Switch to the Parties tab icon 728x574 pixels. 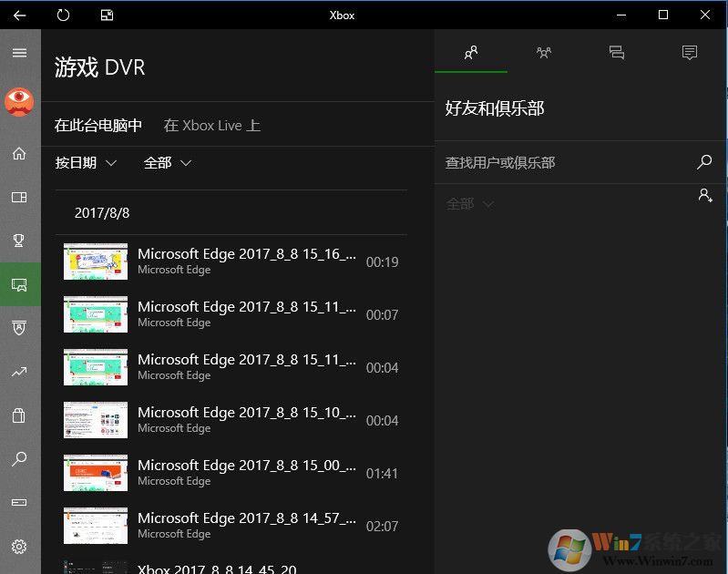click(544, 52)
